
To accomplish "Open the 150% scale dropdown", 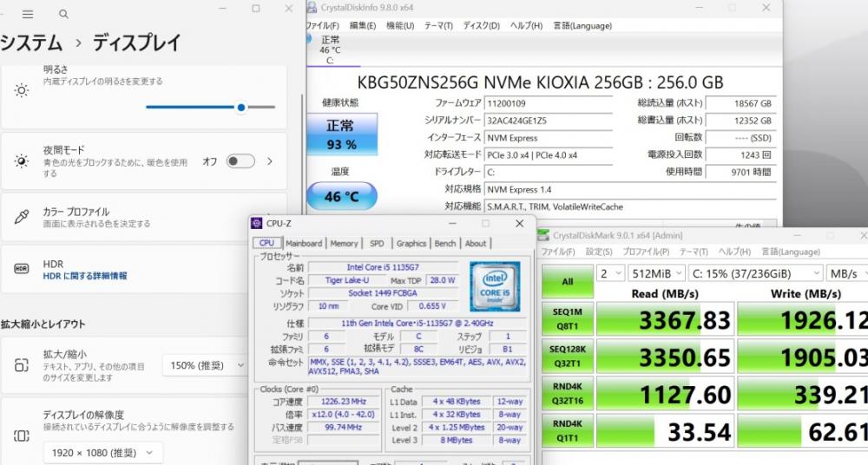I will 204,365.
